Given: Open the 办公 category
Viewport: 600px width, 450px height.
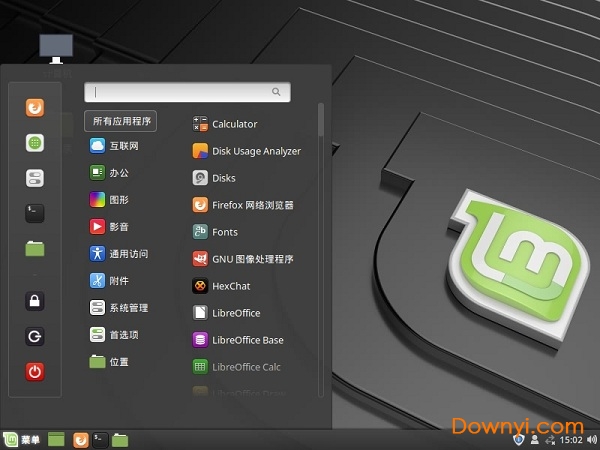Looking at the screenshot, I should [110, 173].
